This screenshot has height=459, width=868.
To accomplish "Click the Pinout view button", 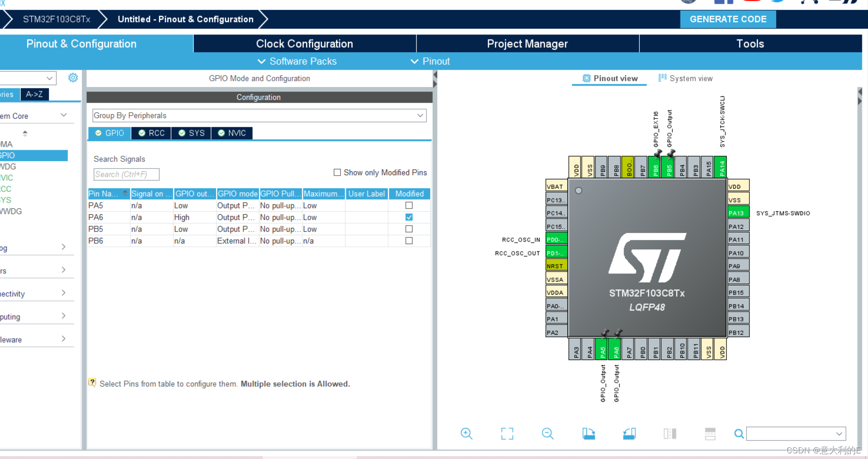I will tap(610, 78).
